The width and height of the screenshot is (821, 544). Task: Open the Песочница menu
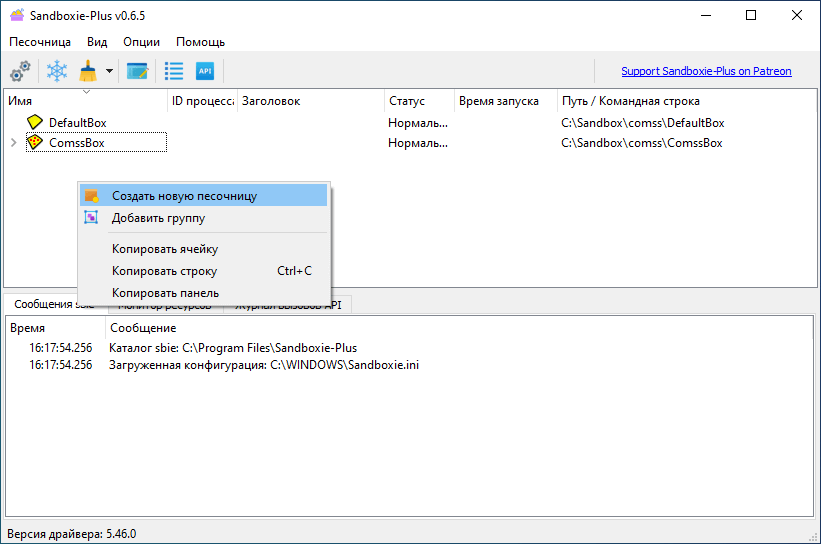40,42
